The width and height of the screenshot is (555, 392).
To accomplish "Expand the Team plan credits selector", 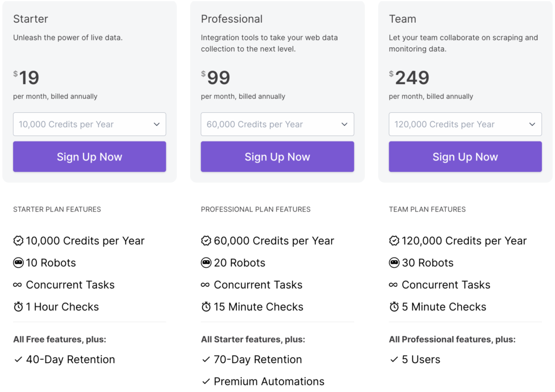I will click(x=465, y=124).
